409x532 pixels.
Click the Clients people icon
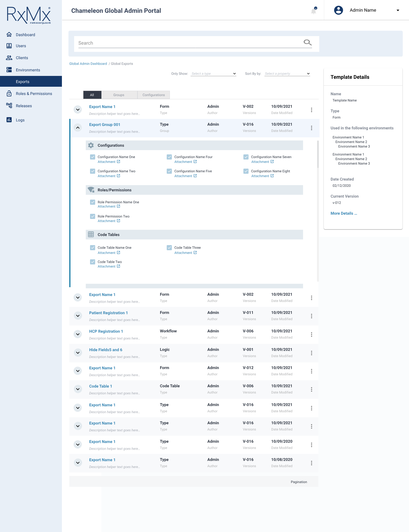(9, 58)
